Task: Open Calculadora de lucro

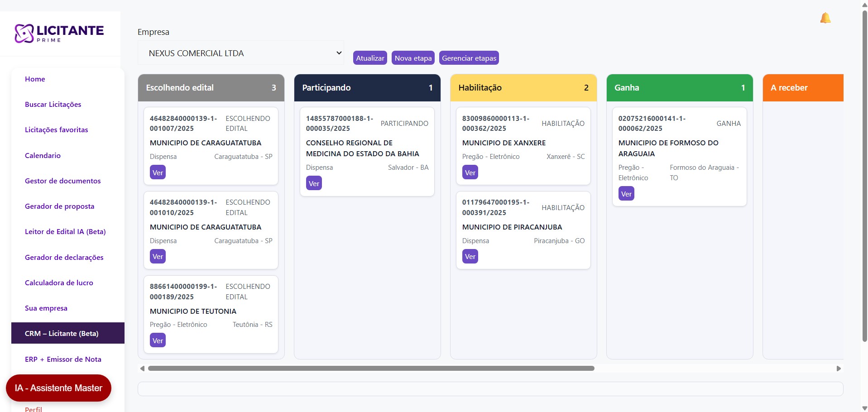Action: 59,283
